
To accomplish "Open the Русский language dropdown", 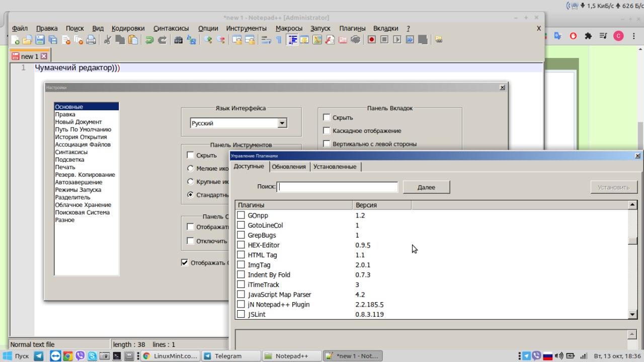I will point(282,123).
